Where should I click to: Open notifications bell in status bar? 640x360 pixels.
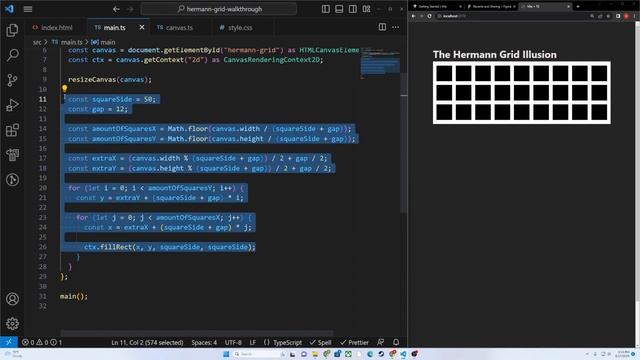click(x=396, y=342)
